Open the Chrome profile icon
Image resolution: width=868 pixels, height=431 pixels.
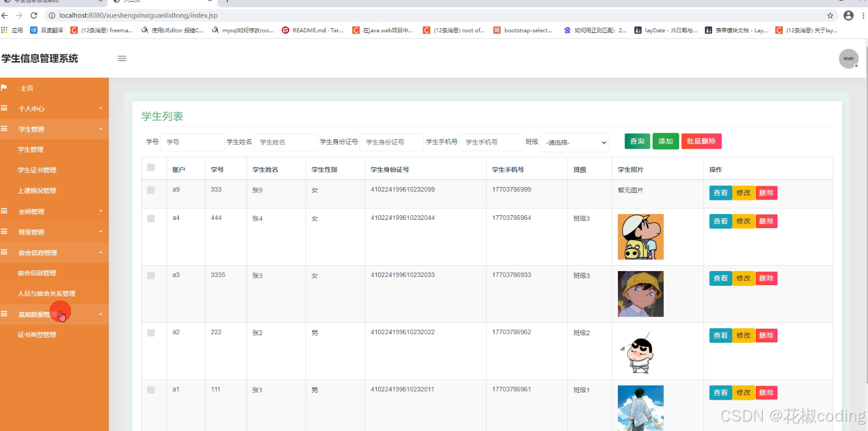pyautogui.click(x=848, y=15)
